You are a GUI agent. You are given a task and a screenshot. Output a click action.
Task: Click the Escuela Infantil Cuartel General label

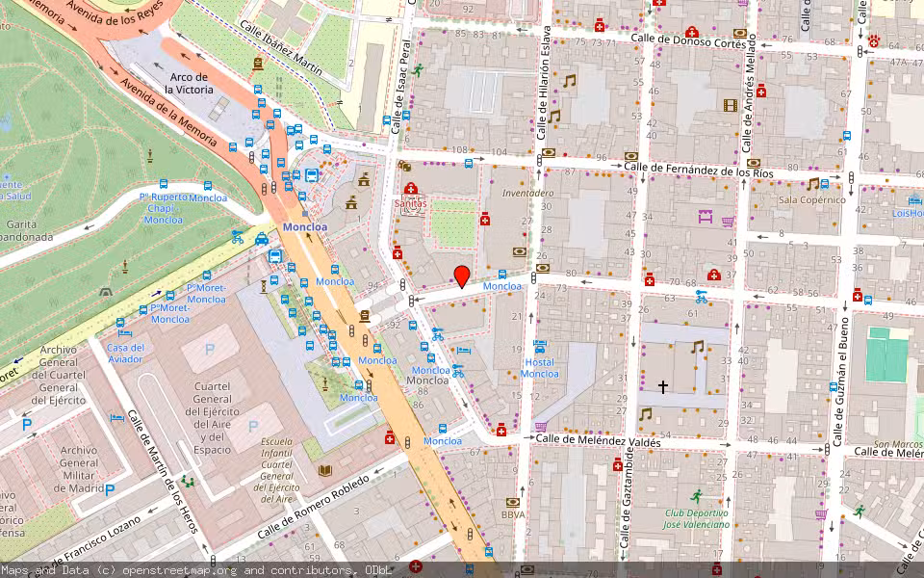coord(276,470)
